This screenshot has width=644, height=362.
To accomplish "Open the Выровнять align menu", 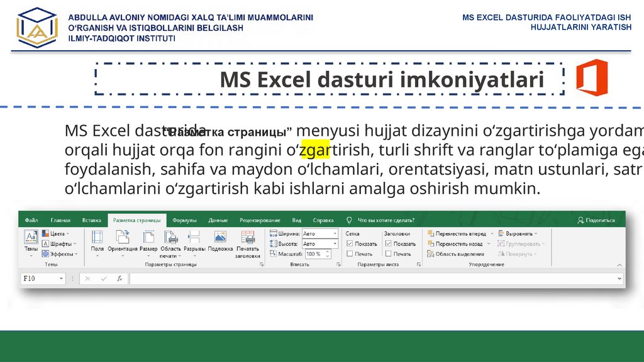I will [518, 234].
